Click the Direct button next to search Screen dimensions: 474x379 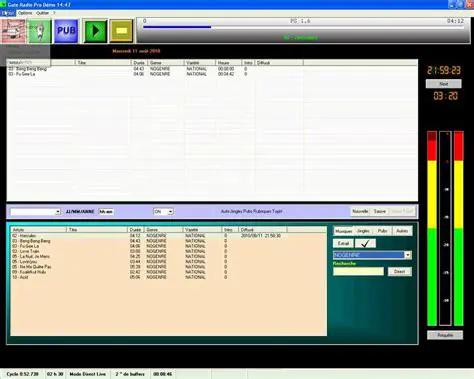click(400, 272)
